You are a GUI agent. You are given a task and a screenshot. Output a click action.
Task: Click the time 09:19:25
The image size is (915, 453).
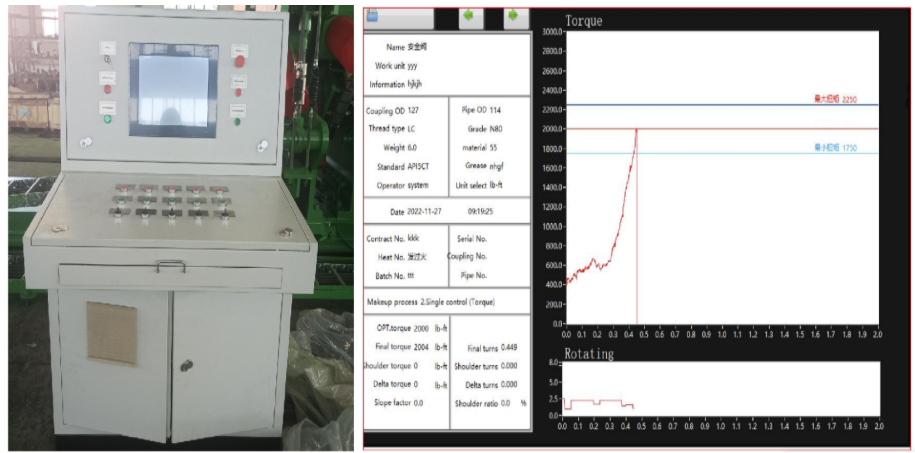tap(480, 212)
